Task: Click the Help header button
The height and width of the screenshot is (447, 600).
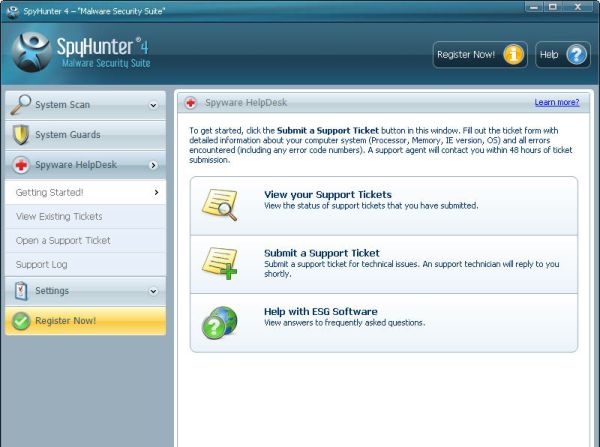Action: (x=562, y=55)
